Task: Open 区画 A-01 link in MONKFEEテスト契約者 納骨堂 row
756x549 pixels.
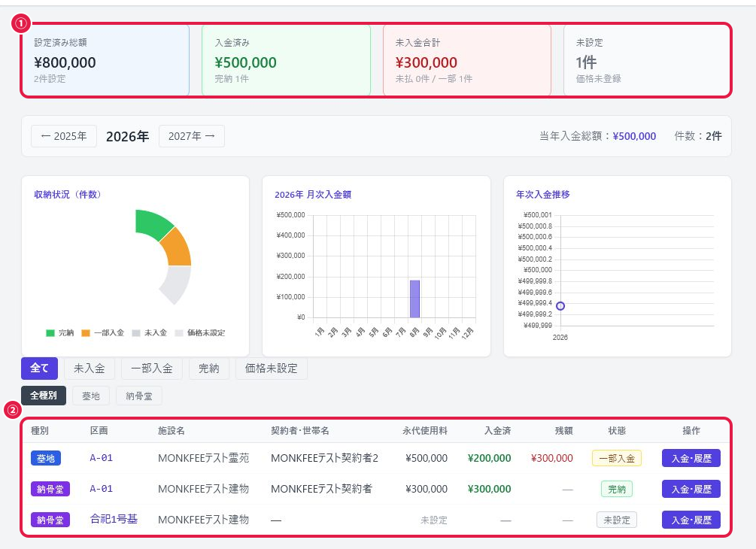Action: (x=102, y=489)
